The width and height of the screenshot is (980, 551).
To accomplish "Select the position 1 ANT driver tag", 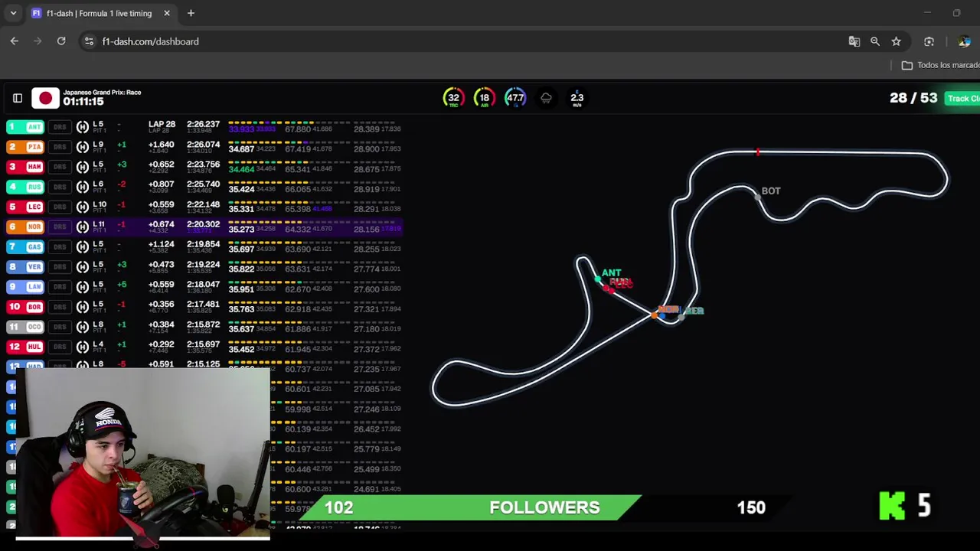I will [25, 127].
